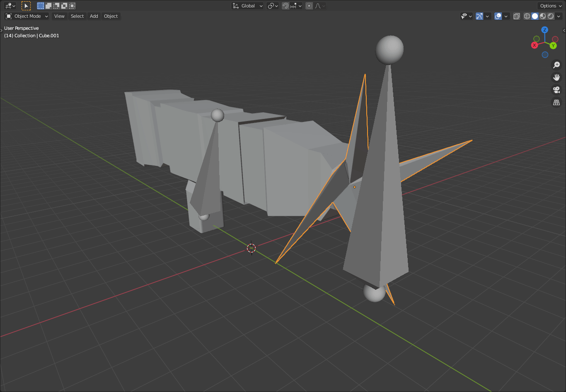Click the hand pan view icon

click(556, 77)
